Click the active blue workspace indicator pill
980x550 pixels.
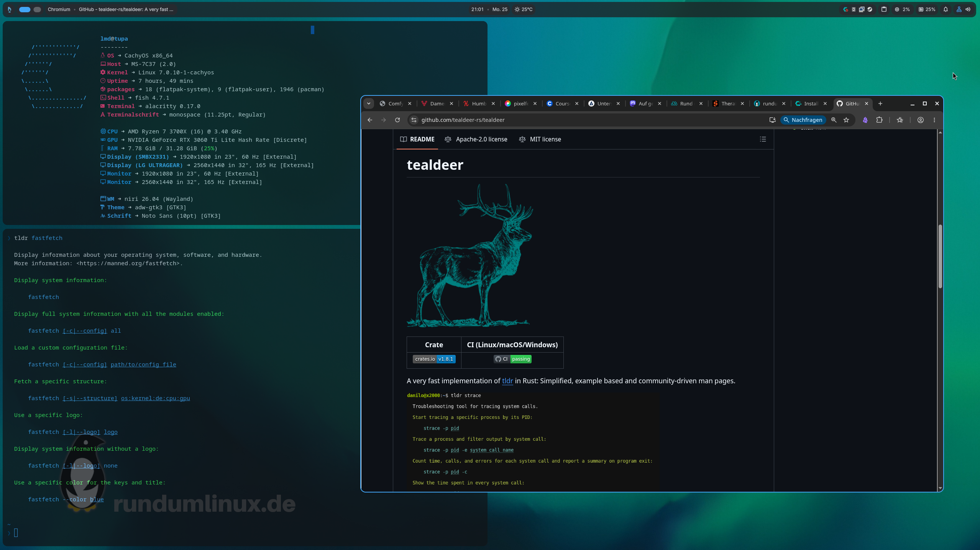(x=25, y=10)
